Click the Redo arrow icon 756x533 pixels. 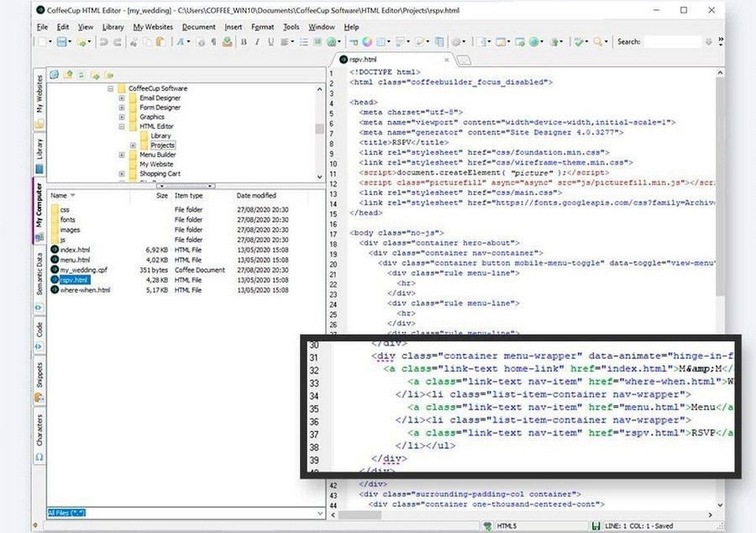coord(117,42)
